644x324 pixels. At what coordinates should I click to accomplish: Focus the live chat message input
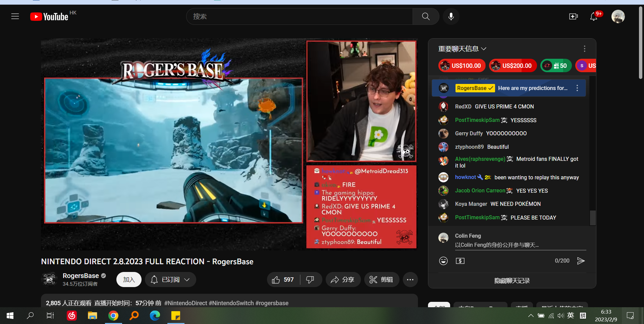pyautogui.click(x=520, y=245)
